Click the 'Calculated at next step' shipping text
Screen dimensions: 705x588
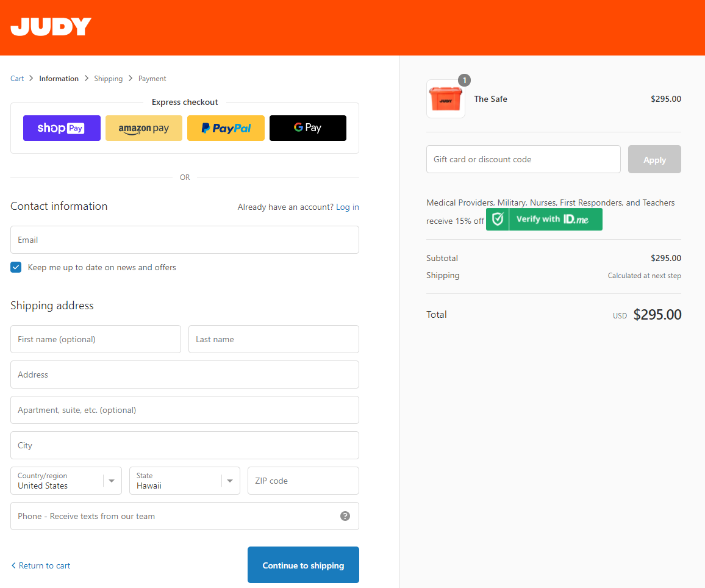pyautogui.click(x=644, y=276)
